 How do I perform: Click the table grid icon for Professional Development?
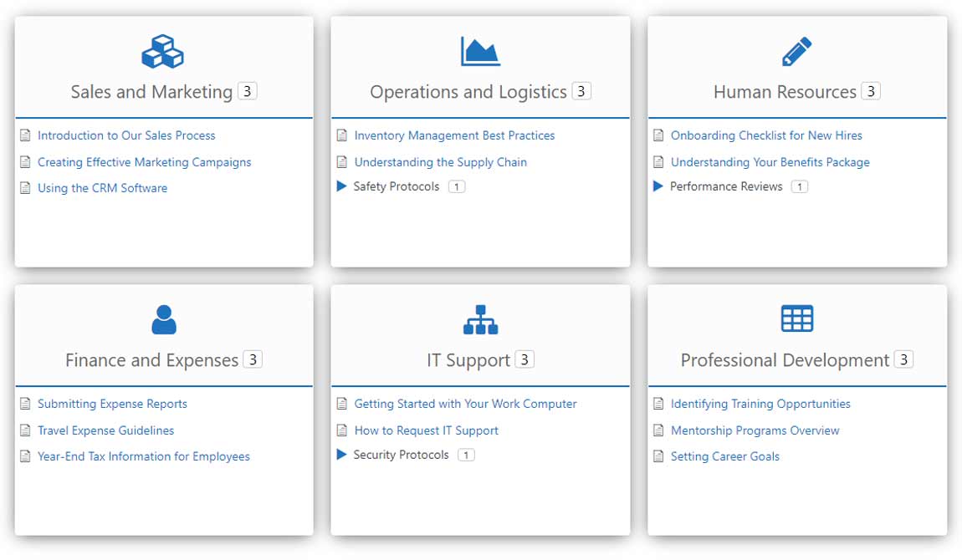(x=796, y=318)
